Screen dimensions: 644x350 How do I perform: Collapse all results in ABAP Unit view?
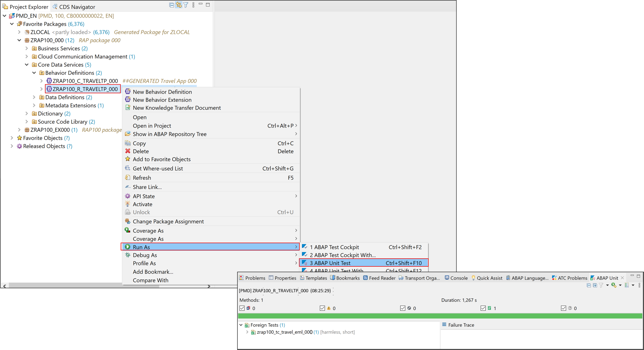589,285
